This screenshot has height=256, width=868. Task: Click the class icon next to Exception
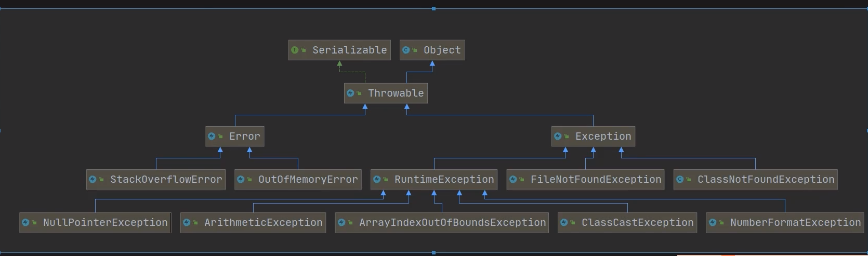point(558,137)
